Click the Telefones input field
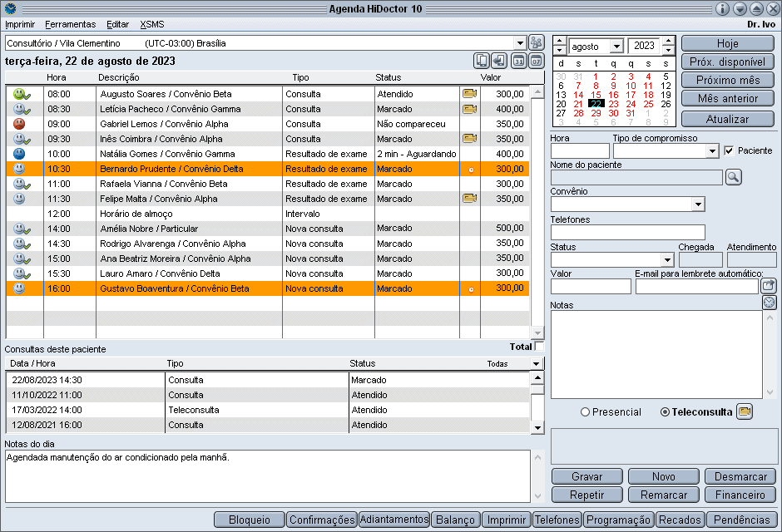The height and width of the screenshot is (532, 782). point(627,232)
